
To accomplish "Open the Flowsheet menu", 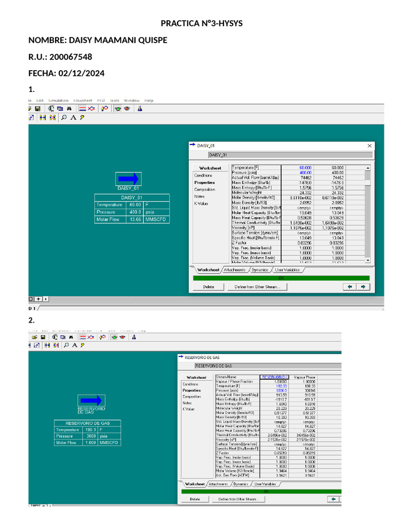I will [83, 100].
